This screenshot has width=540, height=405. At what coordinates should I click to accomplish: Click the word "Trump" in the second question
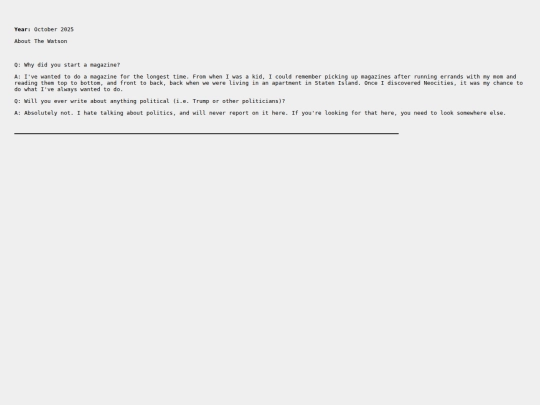pyautogui.click(x=201, y=101)
